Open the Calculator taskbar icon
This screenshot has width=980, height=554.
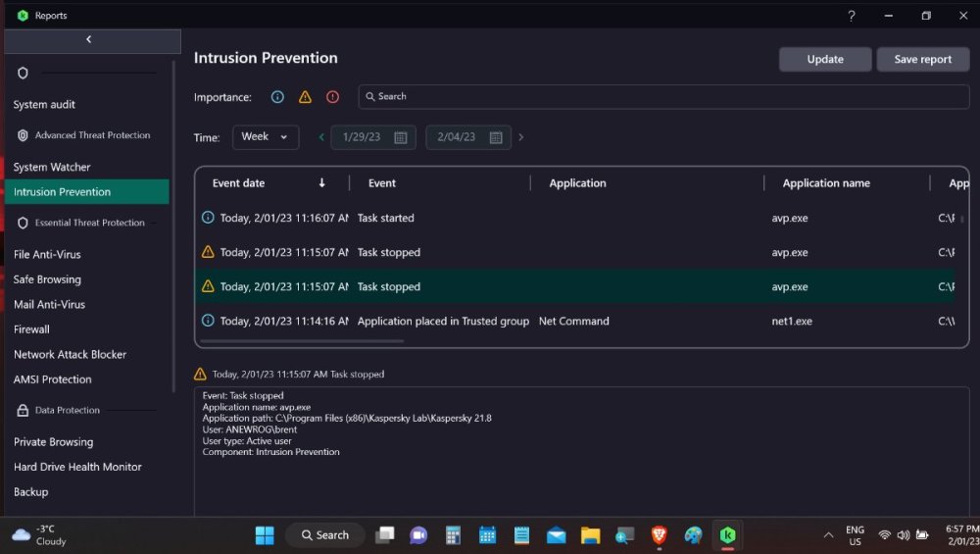tap(453, 535)
